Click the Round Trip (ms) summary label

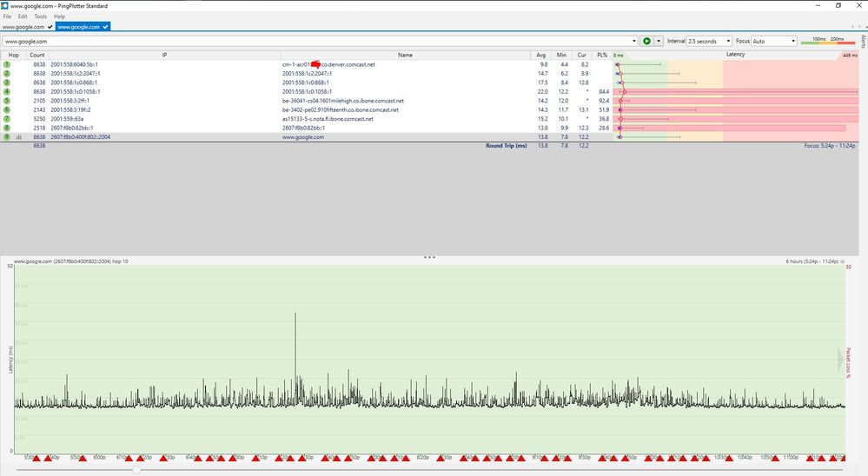click(x=506, y=146)
